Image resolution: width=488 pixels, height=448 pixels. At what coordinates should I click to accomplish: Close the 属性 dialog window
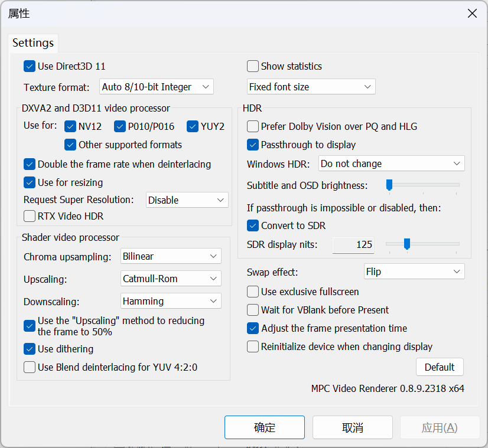472,14
